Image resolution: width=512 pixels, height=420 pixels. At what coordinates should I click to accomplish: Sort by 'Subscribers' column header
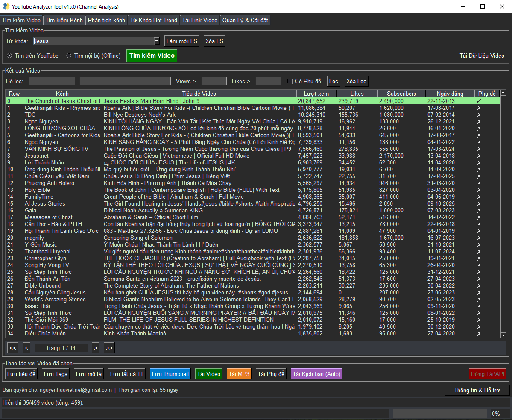(x=401, y=94)
